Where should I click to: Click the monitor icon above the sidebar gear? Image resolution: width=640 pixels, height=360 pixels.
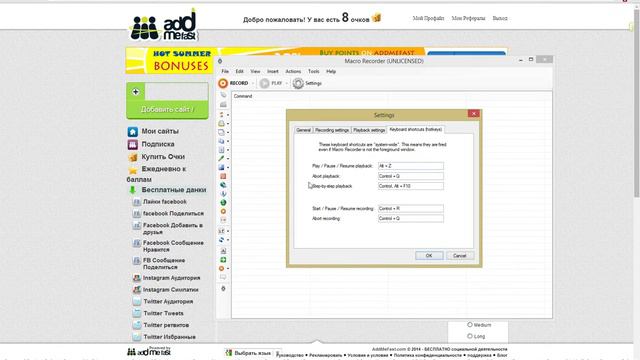(223, 277)
